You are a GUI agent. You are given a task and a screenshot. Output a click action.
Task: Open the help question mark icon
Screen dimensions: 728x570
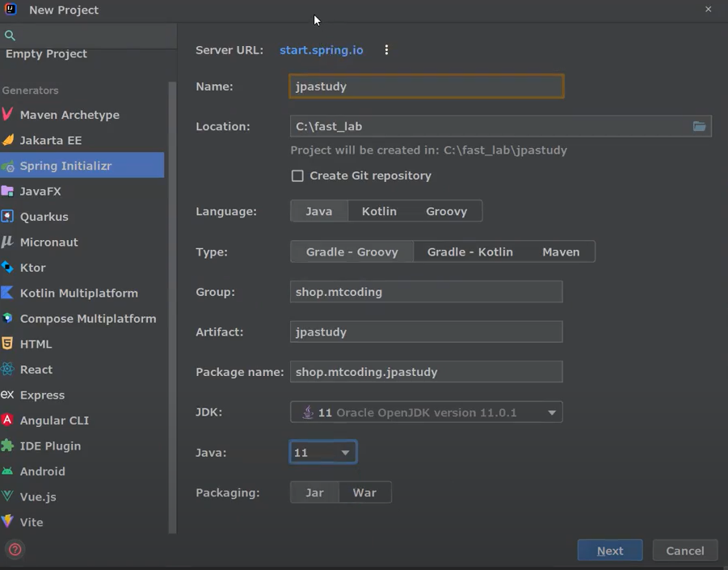(15, 550)
